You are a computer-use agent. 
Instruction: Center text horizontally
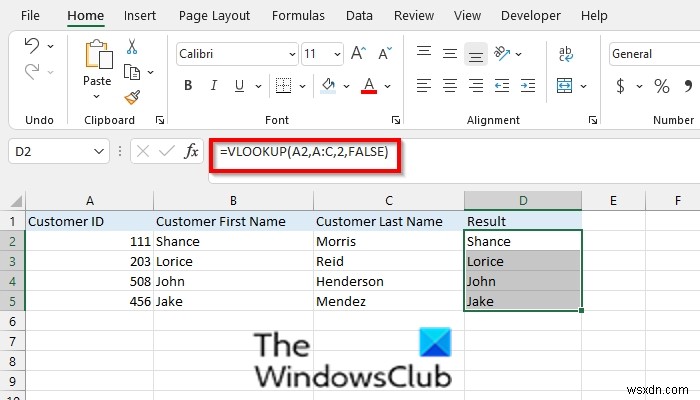(450, 86)
